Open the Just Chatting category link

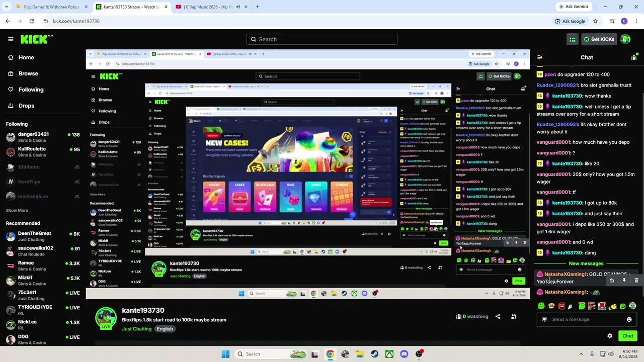136,329
